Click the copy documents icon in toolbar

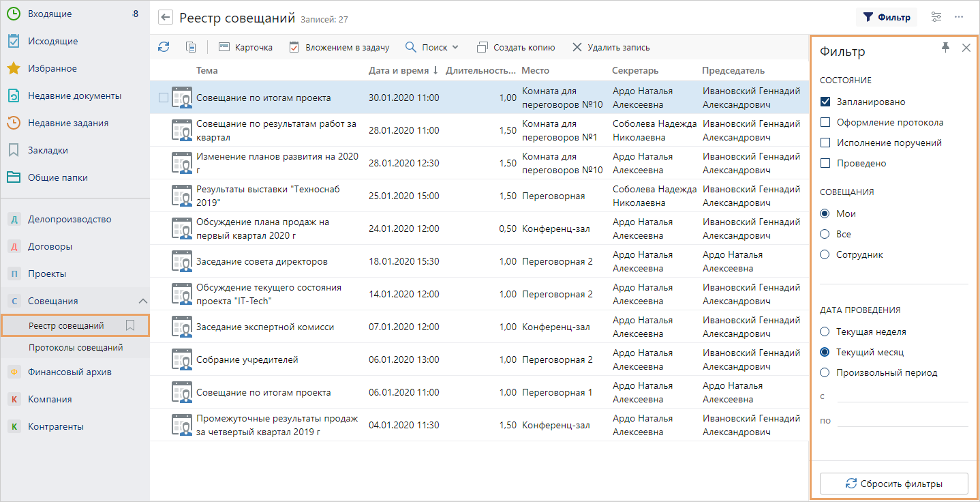click(x=191, y=47)
